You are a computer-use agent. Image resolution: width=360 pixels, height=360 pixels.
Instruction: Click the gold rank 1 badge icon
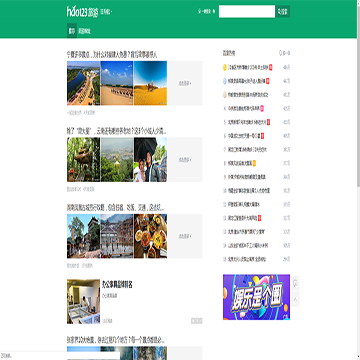coord(225,67)
